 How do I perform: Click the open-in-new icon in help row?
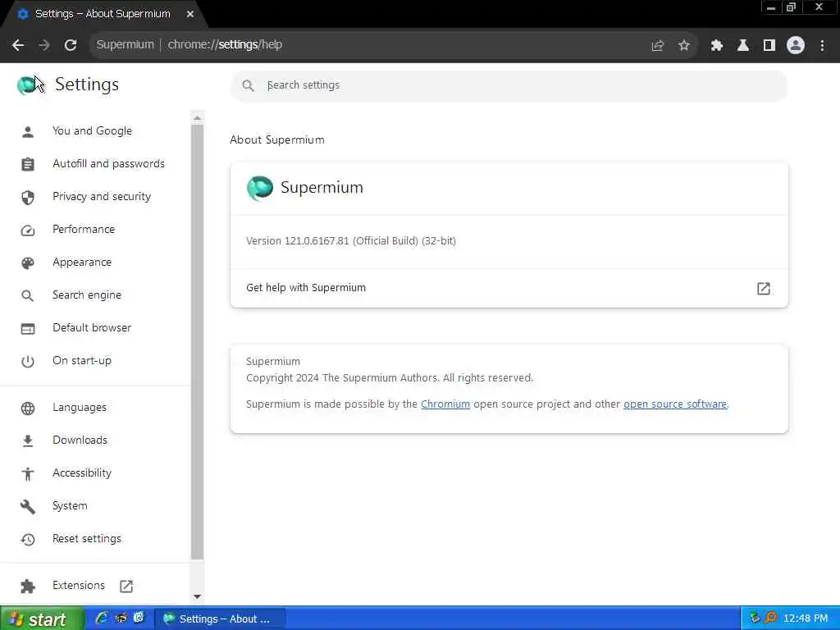click(764, 289)
